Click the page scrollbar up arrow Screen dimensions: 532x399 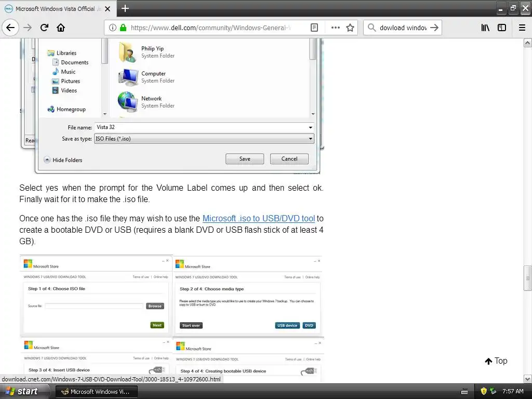click(x=528, y=43)
